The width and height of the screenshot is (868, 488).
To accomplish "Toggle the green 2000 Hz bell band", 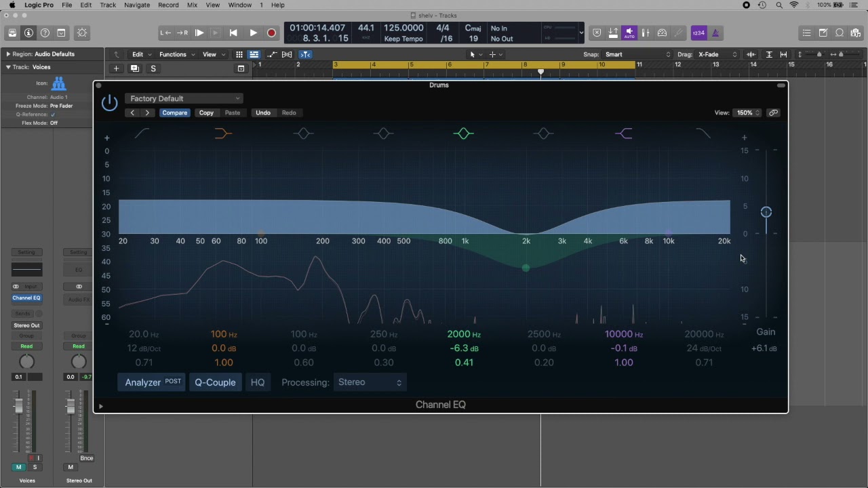I will point(464,134).
